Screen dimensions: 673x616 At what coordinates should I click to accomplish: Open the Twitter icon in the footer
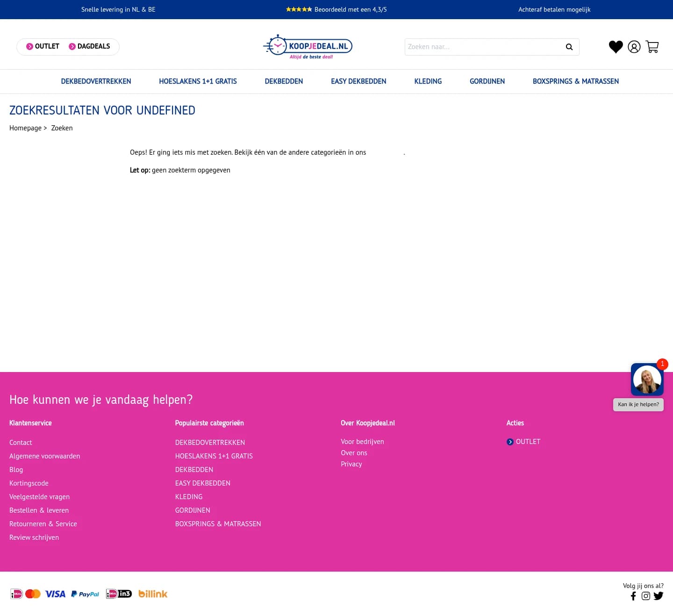(x=658, y=596)
